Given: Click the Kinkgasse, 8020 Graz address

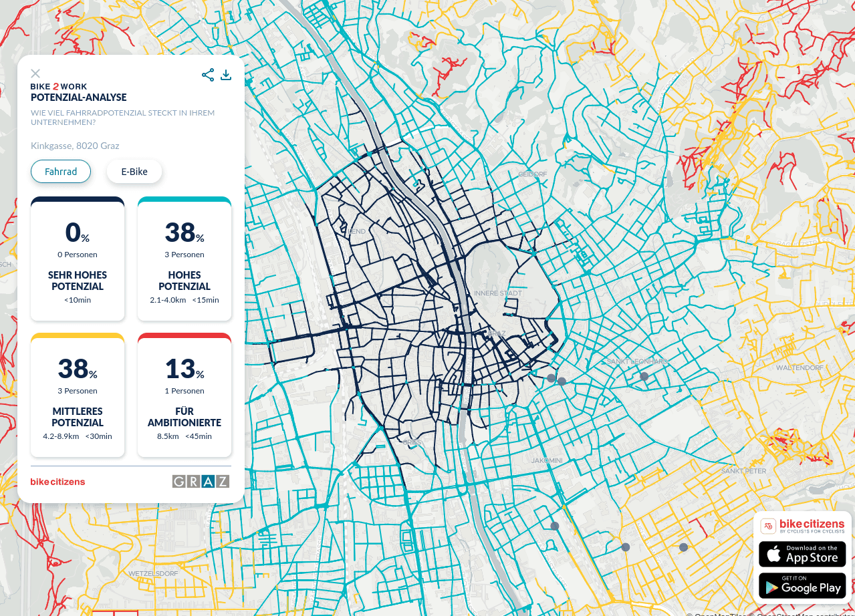Looking at the screenshot, I should click(x=75, y=146).
